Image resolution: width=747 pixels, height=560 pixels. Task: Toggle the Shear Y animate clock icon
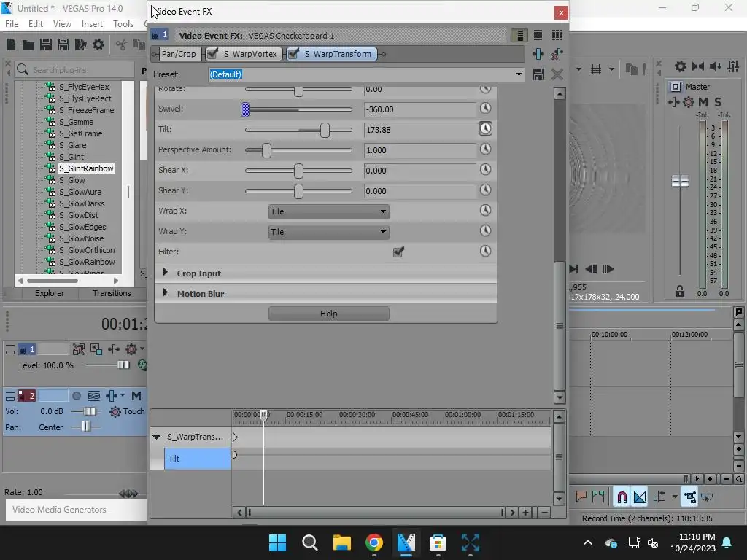485,190
